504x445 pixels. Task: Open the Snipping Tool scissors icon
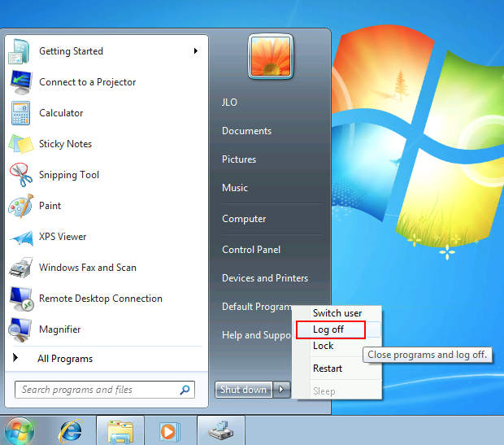pyautogui.click(x=20, y=175)
